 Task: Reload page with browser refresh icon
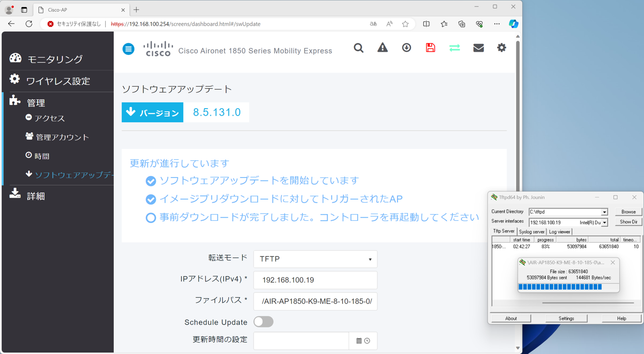(29, 24)
